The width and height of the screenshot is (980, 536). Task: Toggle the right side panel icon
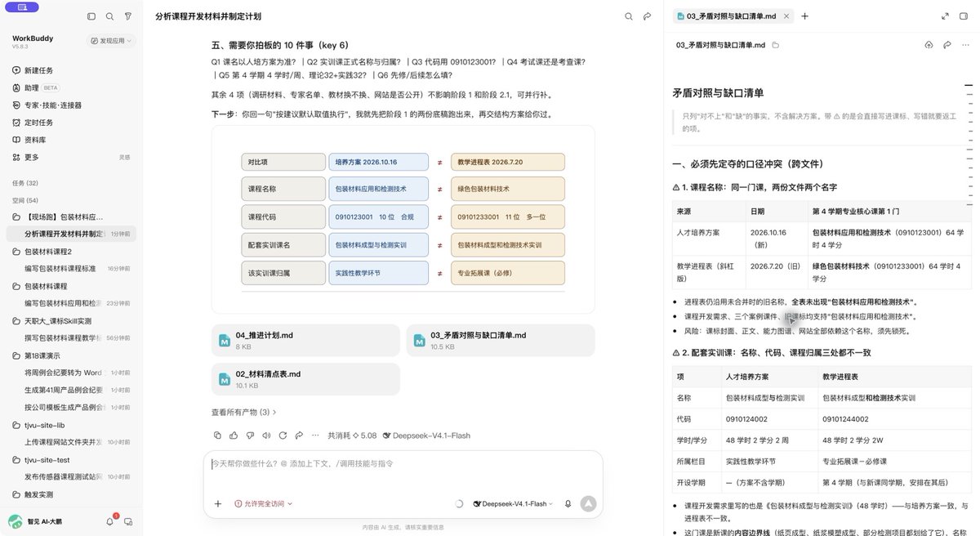964,16
